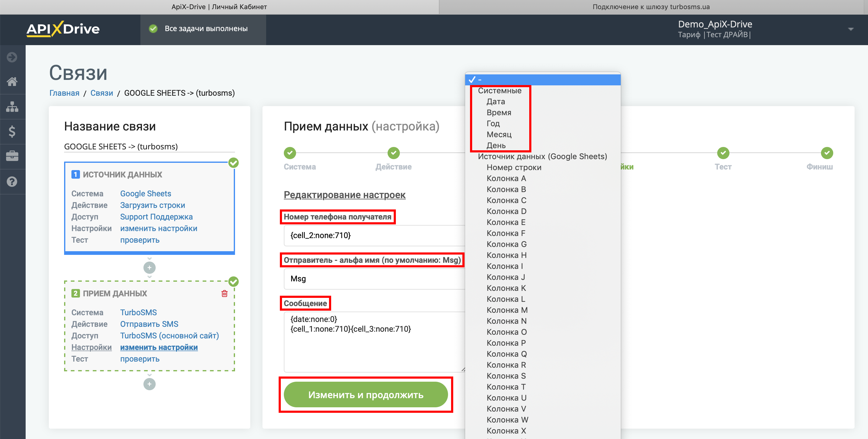Image resolution: width=868 pixels, height=439 pixels.
Task: Select Колонка G option
Action: click(543, 244)
